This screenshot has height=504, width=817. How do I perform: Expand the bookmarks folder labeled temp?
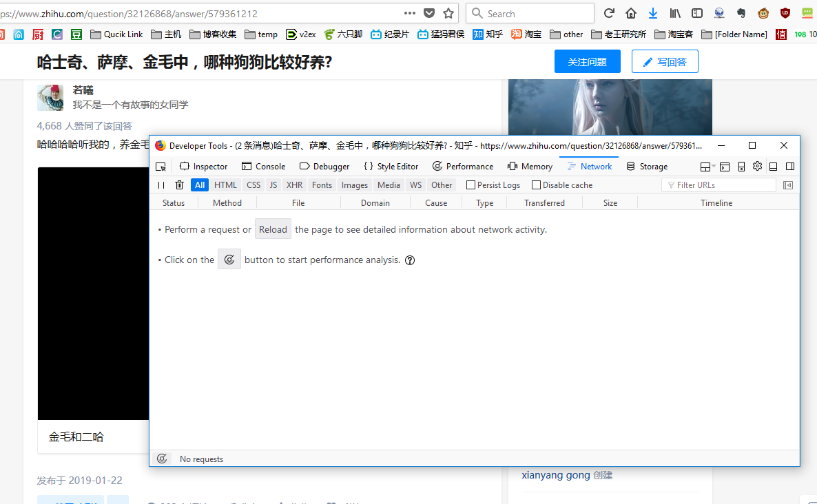click(x=261, y=34)
